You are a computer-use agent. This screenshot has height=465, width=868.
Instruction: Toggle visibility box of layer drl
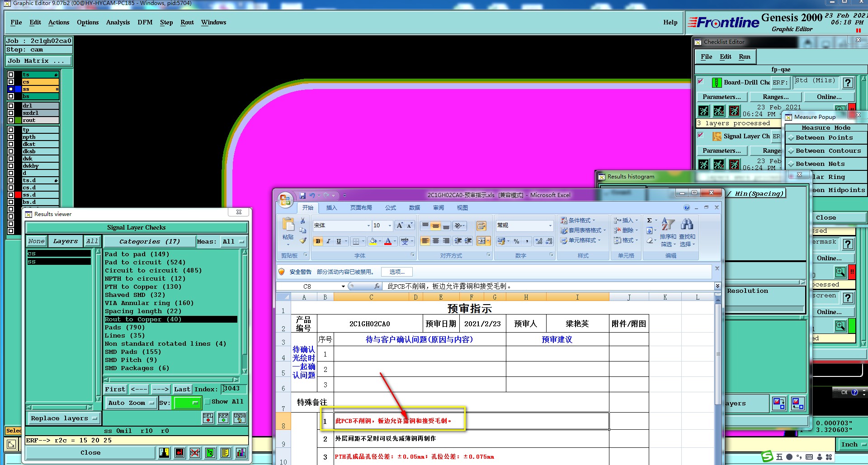tap(11, 106)
